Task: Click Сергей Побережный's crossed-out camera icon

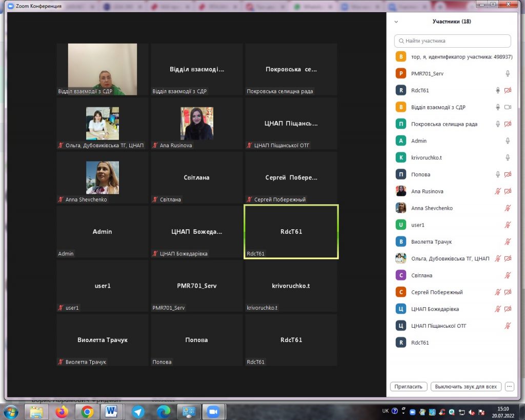Action: pos(508,292)
